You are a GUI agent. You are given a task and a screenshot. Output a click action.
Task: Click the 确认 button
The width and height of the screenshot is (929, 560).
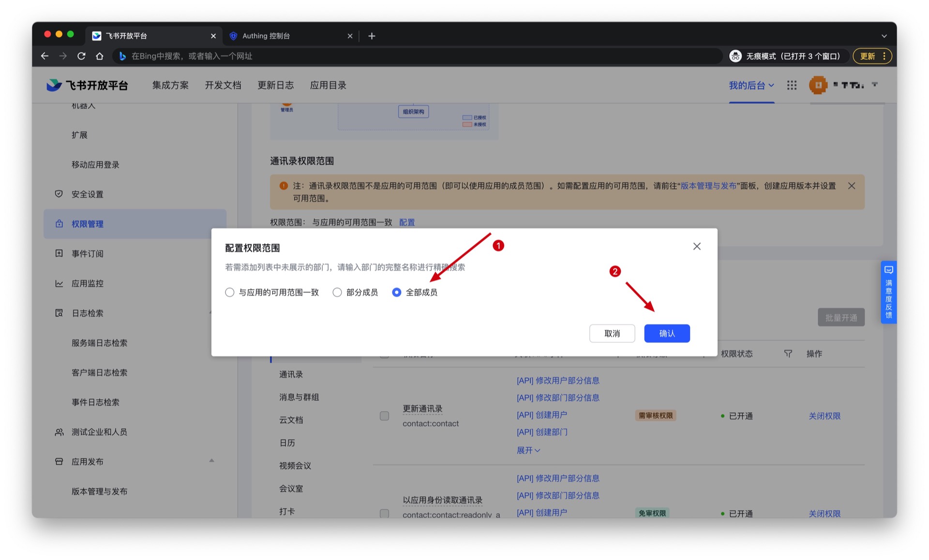pos(666,333)
